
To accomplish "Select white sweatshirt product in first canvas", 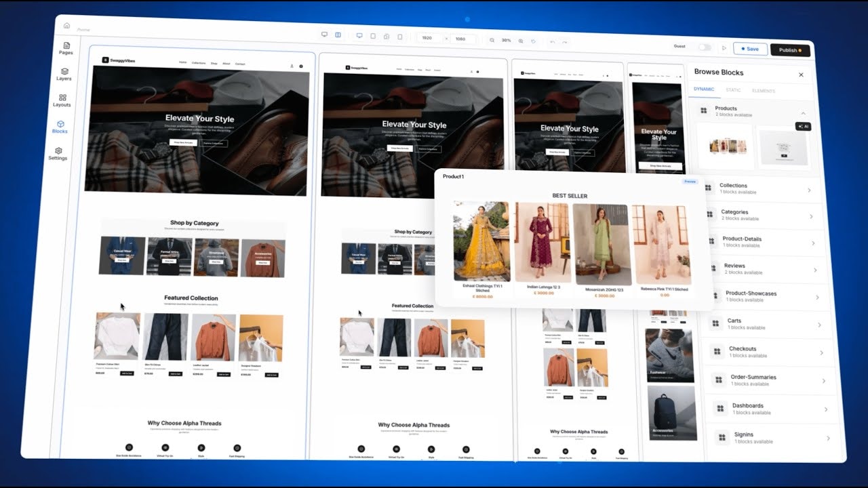I will (x=118, y=344).
